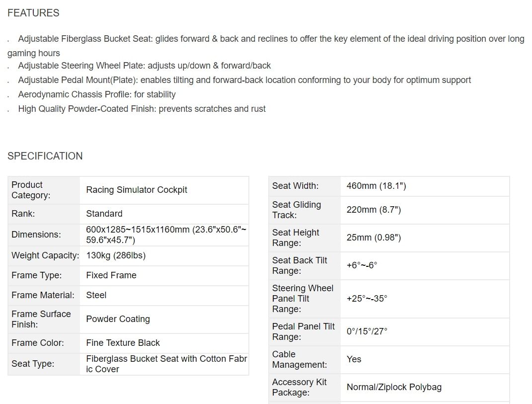Click the Frame Material value Steel
The image size is (532, 404).
(x=96, y=295)
